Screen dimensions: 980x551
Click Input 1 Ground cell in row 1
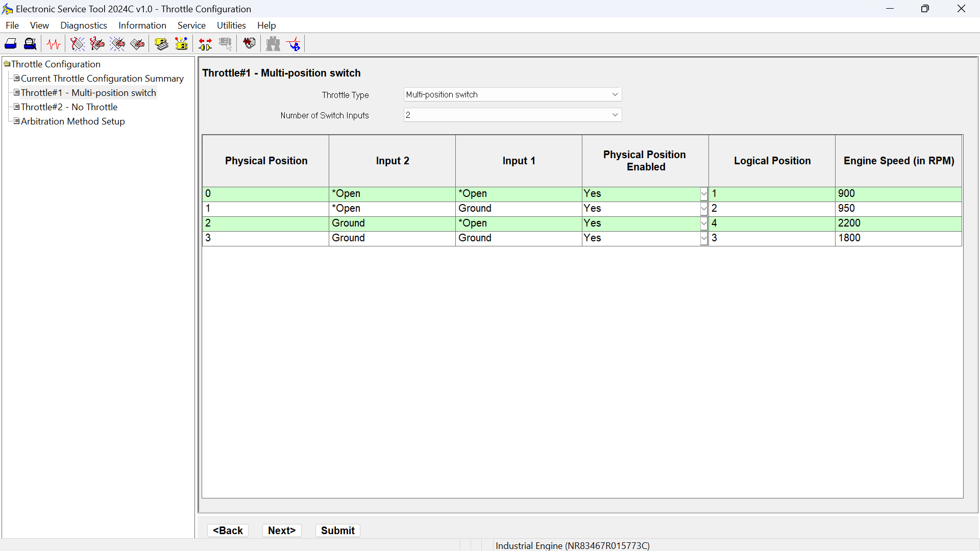519,209
